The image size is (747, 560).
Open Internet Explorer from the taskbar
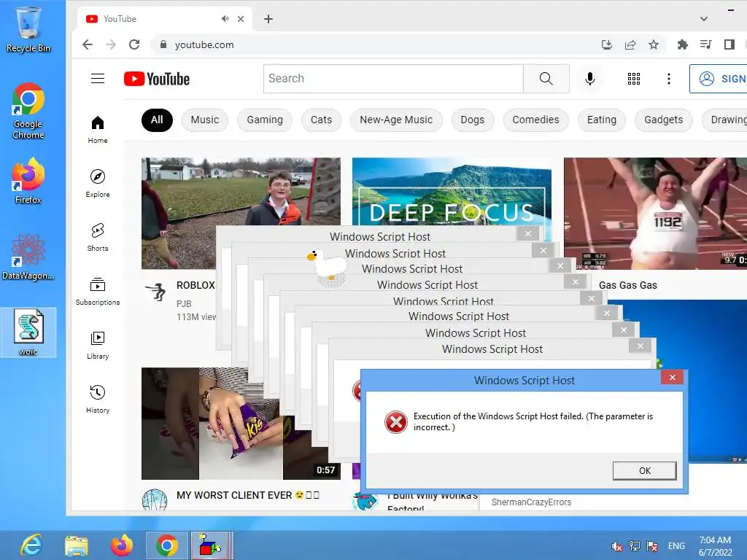(x=31, y=545)
